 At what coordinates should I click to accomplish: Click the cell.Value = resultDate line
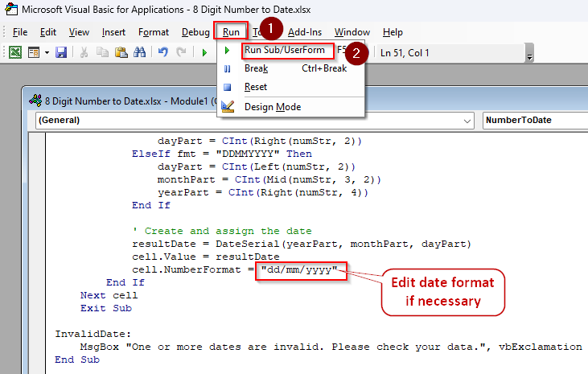click(x=205, y=257)
